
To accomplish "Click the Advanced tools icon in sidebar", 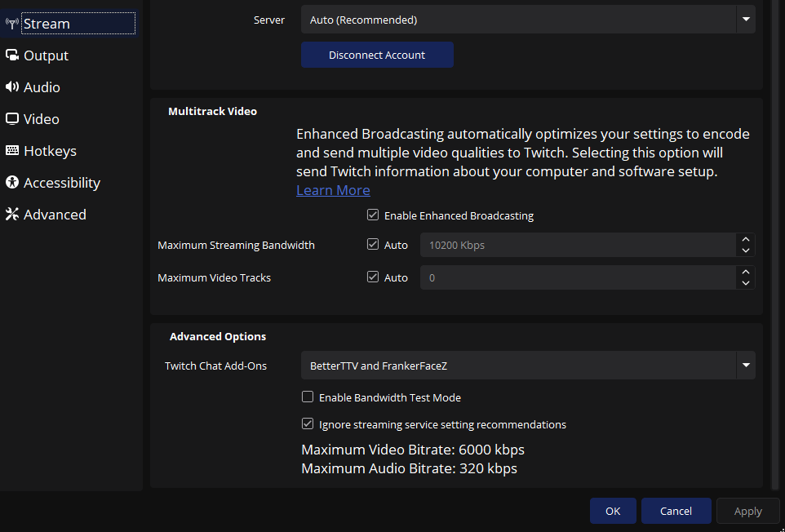I will pyautogui.click(x=12, y=215).
